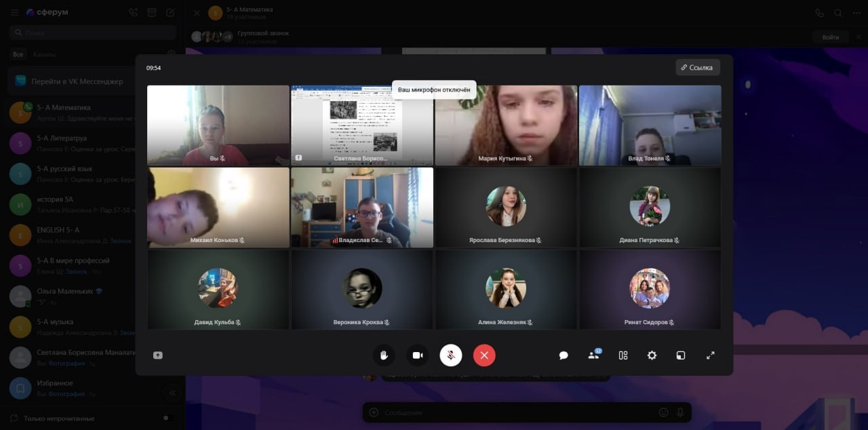Focus the Сообщение message input

click(x=519, y=412)
